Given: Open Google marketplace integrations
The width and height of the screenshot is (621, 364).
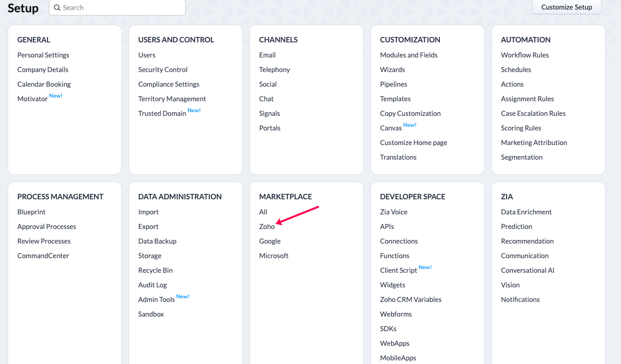Looking at the screenshot, I should (x=270, y=241).
